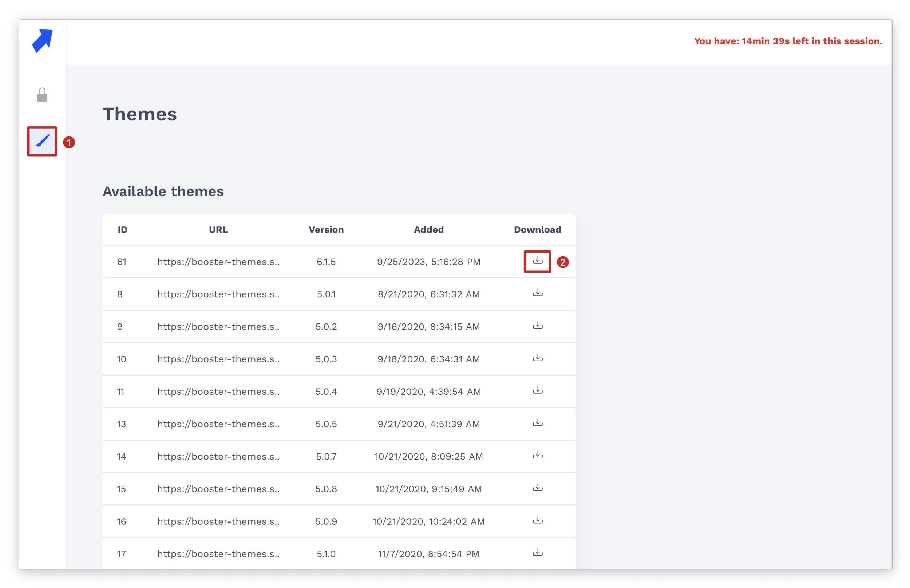Download theme version 5.1.0
The image size is (910, 588).
pyautogui.click(x=537, y=553)
